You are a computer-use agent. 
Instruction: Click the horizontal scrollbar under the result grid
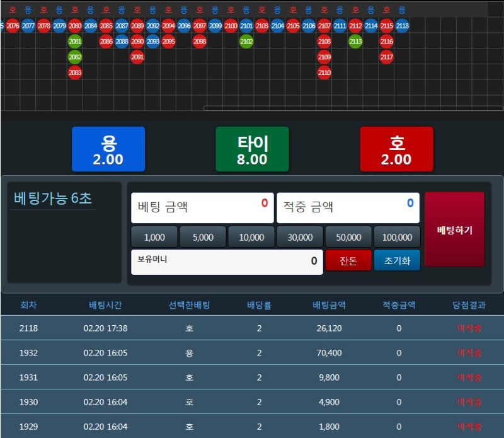353,108
